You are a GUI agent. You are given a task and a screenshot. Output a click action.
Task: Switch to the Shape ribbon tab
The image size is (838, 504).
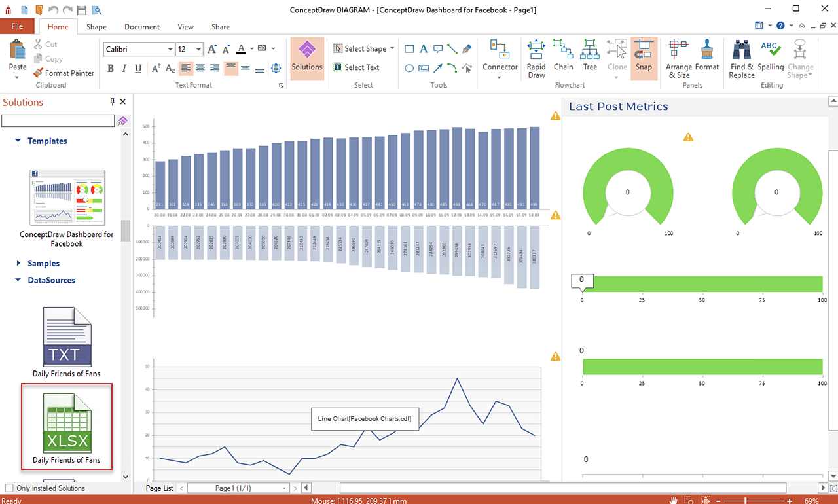[96, 27]
